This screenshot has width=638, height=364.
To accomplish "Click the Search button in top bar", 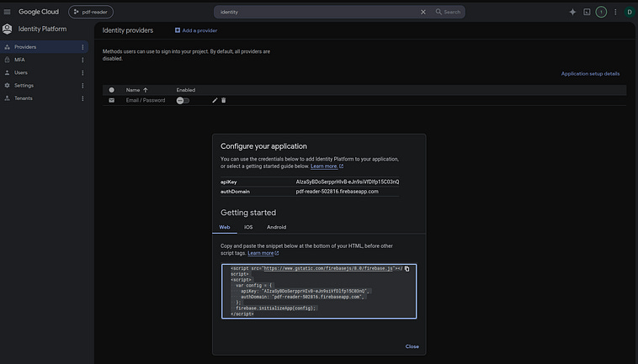I will (x=448, y=12).
